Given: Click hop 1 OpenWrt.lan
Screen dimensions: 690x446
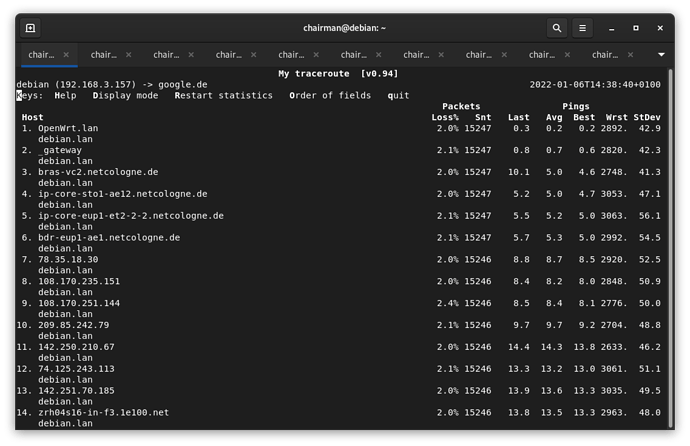Looking at the screenshot, I should coord(68,128).
